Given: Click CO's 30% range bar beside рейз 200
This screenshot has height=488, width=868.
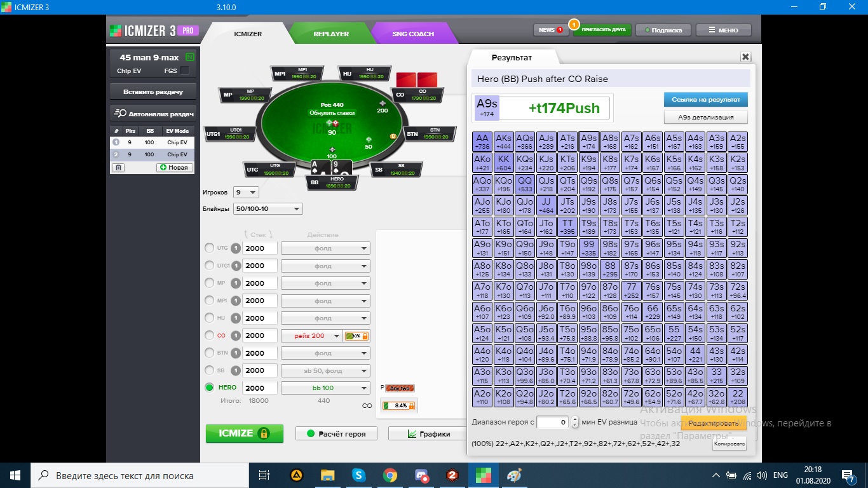Looking at the screenshot, I should [356, 335].
